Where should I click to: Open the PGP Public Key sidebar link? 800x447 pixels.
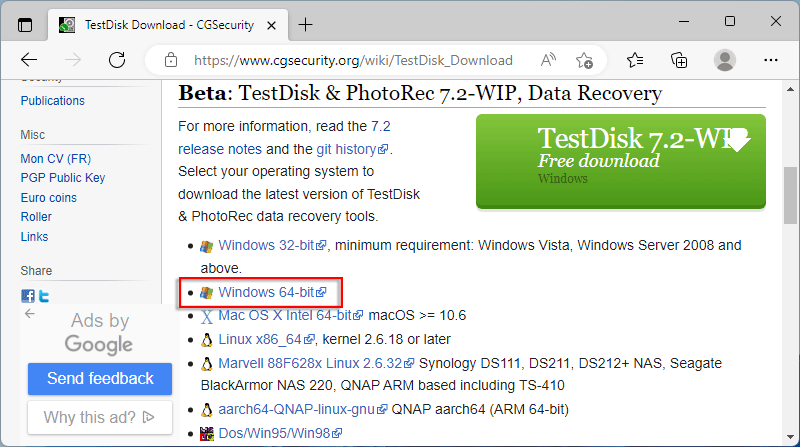click(62, 178)
